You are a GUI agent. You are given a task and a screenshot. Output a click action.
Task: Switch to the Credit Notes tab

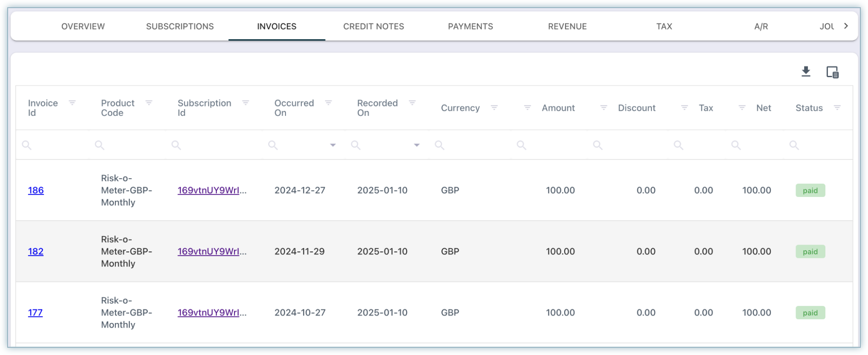(373, 26)
